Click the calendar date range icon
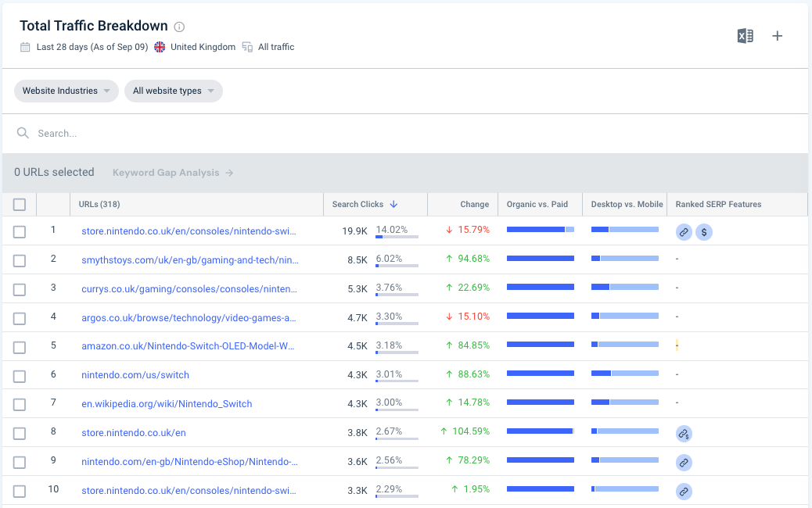The height and width of the screenshot is (508, 812). (25, 47)
